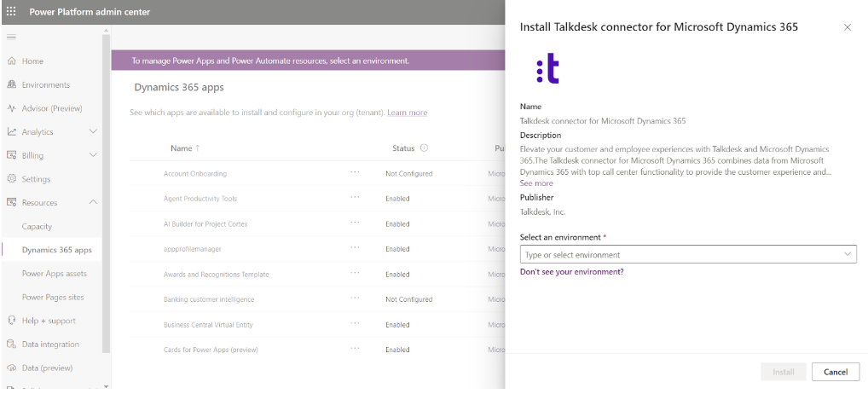Click the Agent Productivity Tools app name
Viewport: 868px width, 394px height.
point(200,199)
